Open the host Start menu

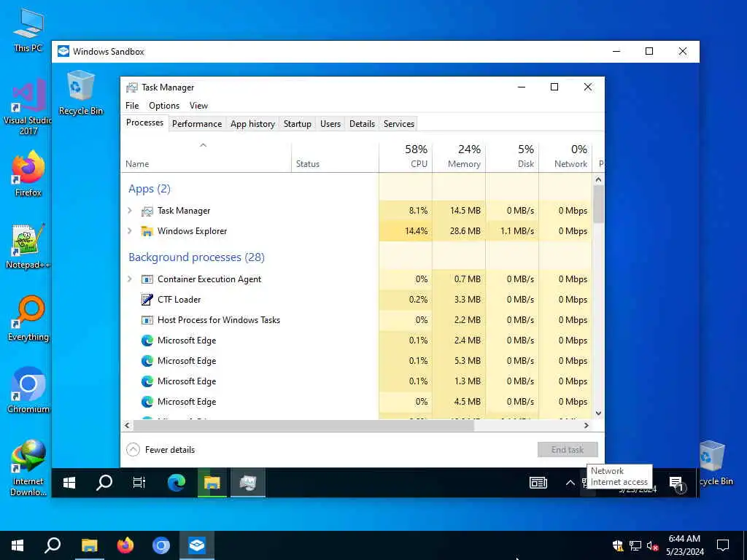[x=18, y=545]
